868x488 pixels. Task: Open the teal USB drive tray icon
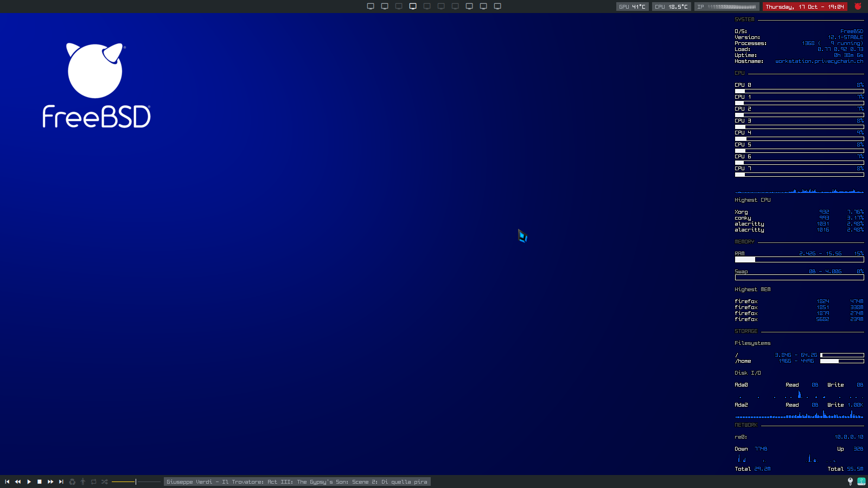(861, 481)
